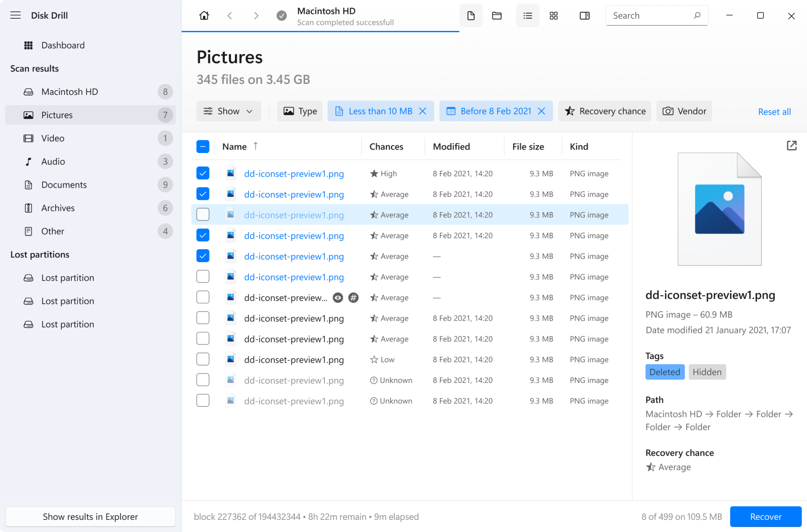Screen dimensions: 807x532
Task: Open the Pictures section in scan results
Action: click(57, 115)
